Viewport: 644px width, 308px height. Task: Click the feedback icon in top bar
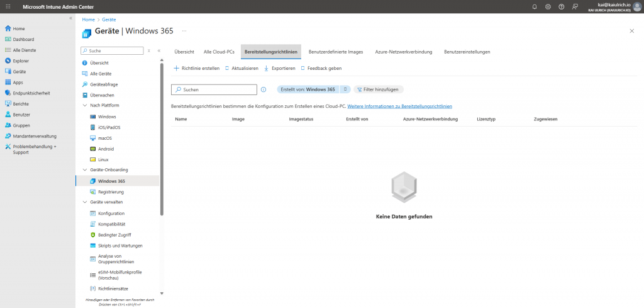tap(575, 6)
